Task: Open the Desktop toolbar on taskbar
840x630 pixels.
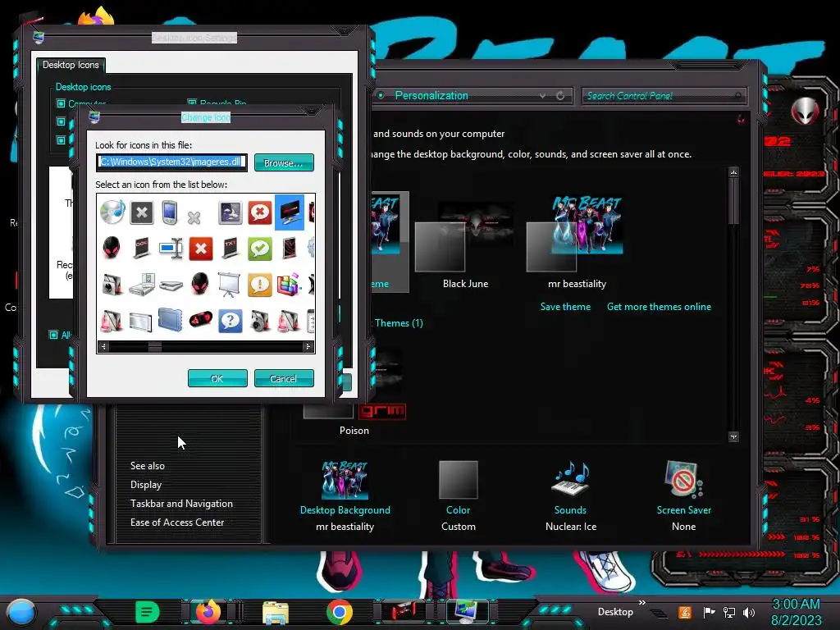Action: 615,612
